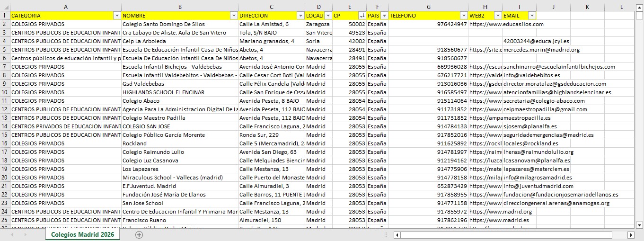Select cell Avenida San Diego, 63

[x=271, y=152]
